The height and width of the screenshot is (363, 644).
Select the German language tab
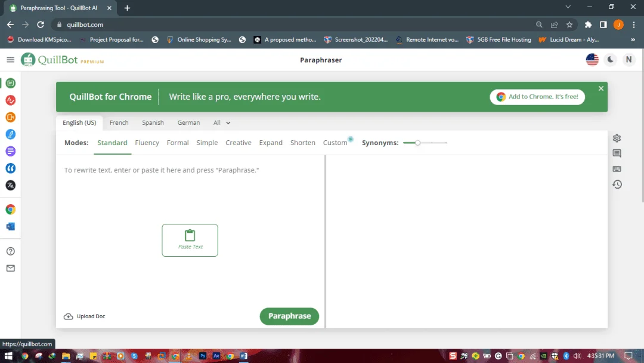click(188, 122)
